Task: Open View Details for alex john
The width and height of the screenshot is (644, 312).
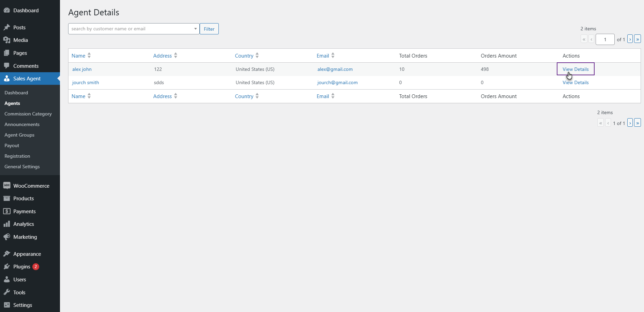Action: (x=576, y=69)
